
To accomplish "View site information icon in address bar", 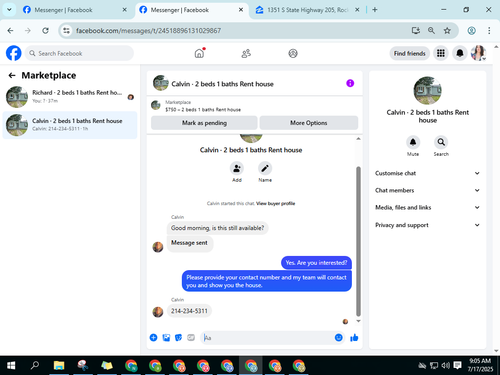I will point(67,31).
